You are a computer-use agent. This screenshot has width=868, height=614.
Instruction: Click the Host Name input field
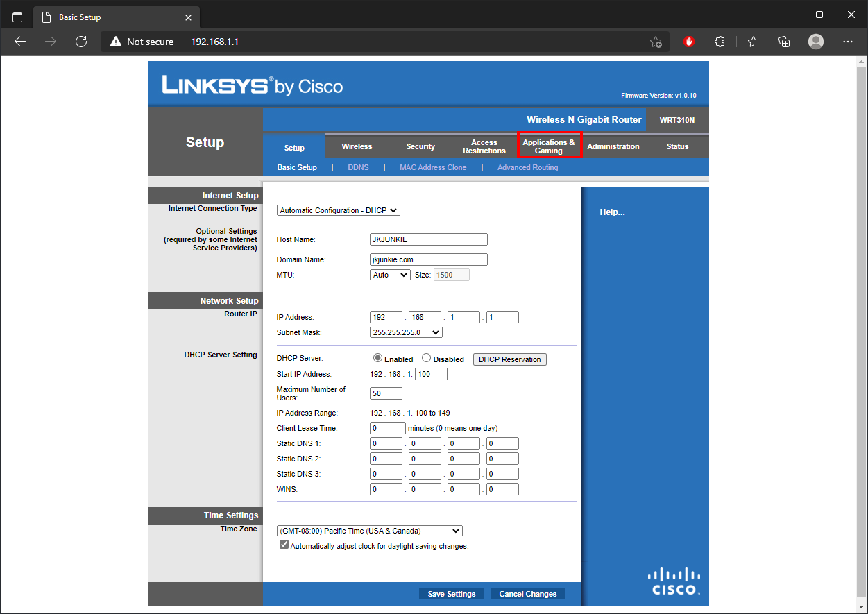click(x=429, y=239)
